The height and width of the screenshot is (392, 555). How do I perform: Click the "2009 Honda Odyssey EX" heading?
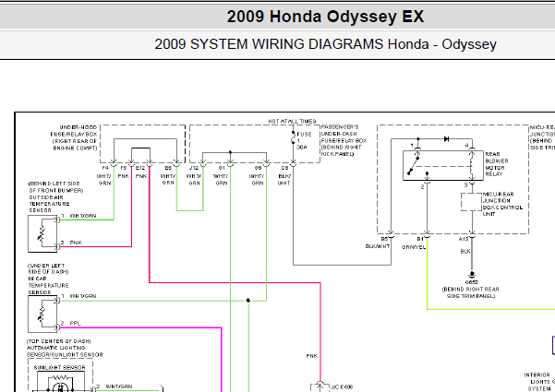pos(325,17)
